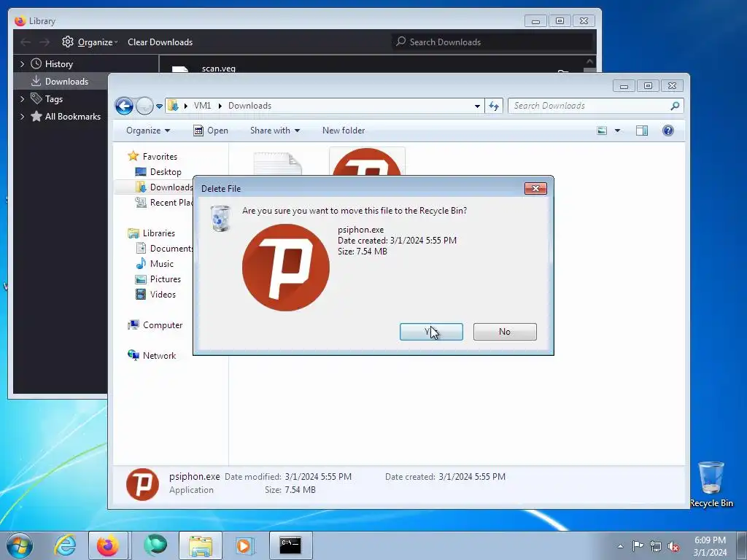
Task: Open the Pictures library
Action: click(x=158, y=279)
